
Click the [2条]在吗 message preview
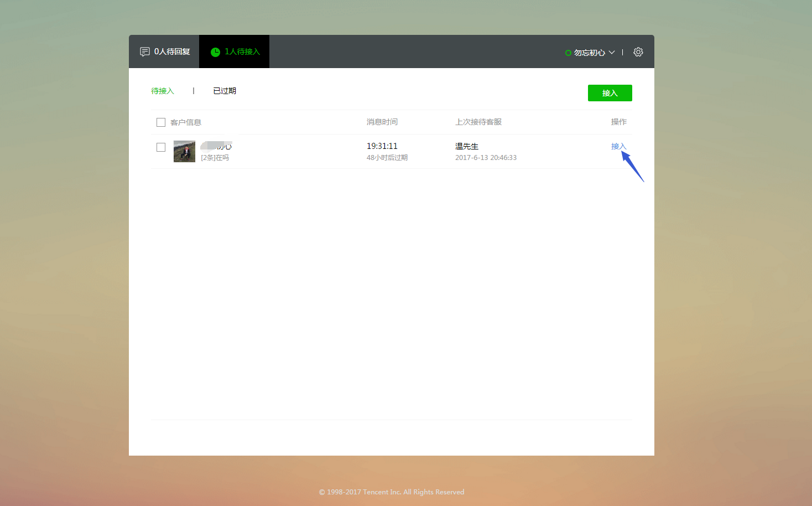(x=215, y=158)
